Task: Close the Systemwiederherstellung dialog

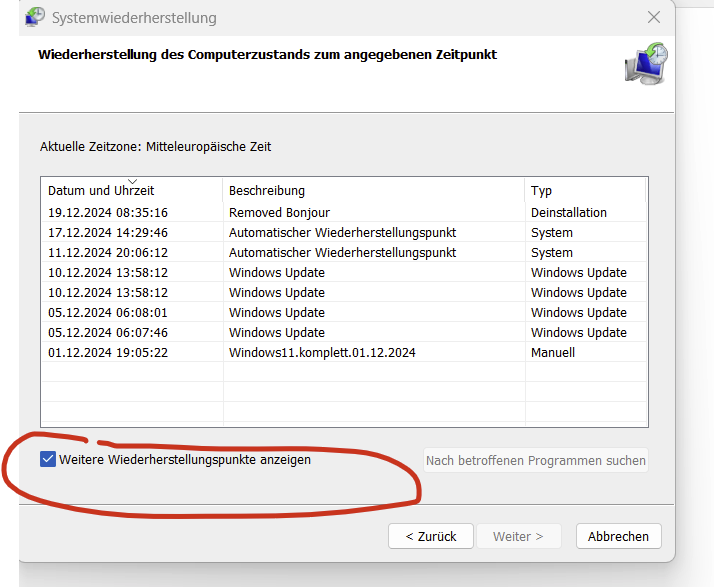Action: click(x=653, y=17)
